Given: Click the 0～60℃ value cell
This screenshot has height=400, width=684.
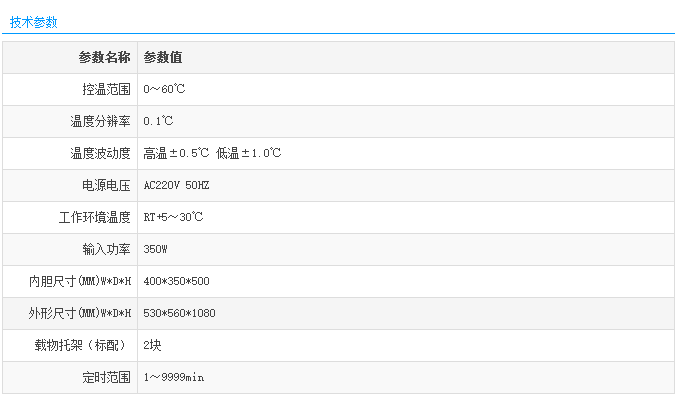Looking at the screenshot, I should pyautogui.click(x=164, y=89).
